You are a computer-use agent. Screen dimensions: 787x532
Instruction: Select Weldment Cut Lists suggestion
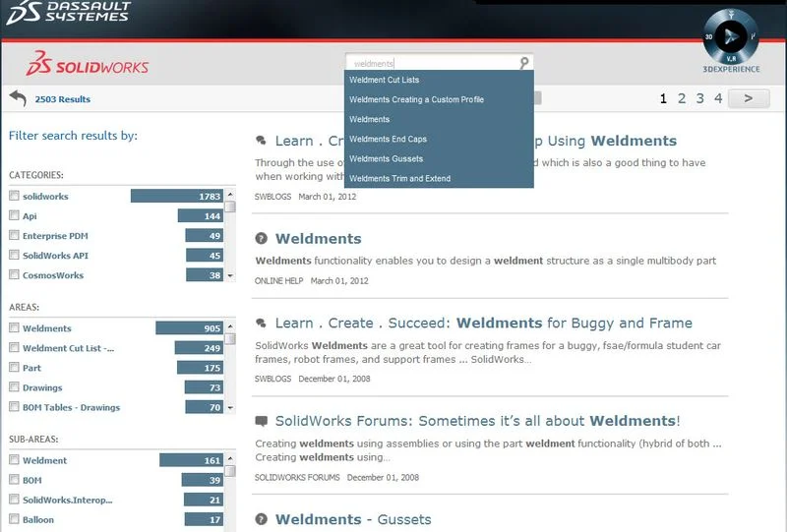tap(439, 80)
